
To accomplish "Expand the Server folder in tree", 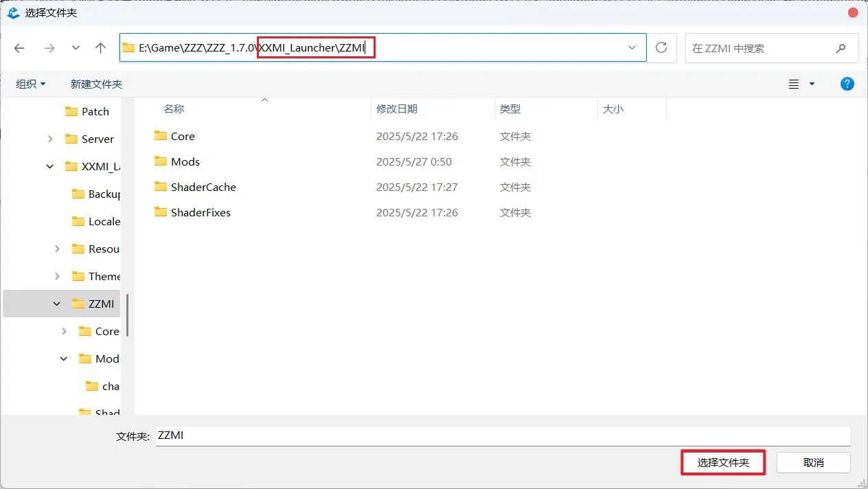I will [50, 139].
